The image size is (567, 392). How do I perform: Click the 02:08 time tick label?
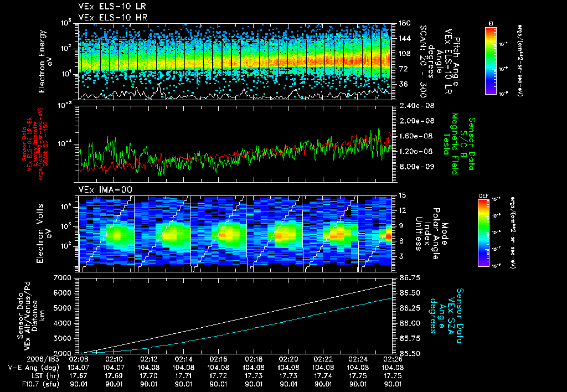pos(79,359)
